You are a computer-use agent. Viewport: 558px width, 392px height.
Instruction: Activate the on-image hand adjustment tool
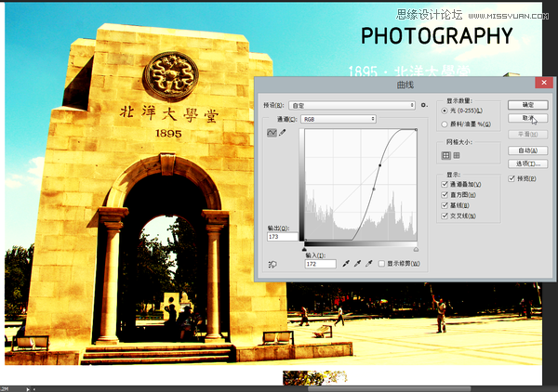point(272,265)
